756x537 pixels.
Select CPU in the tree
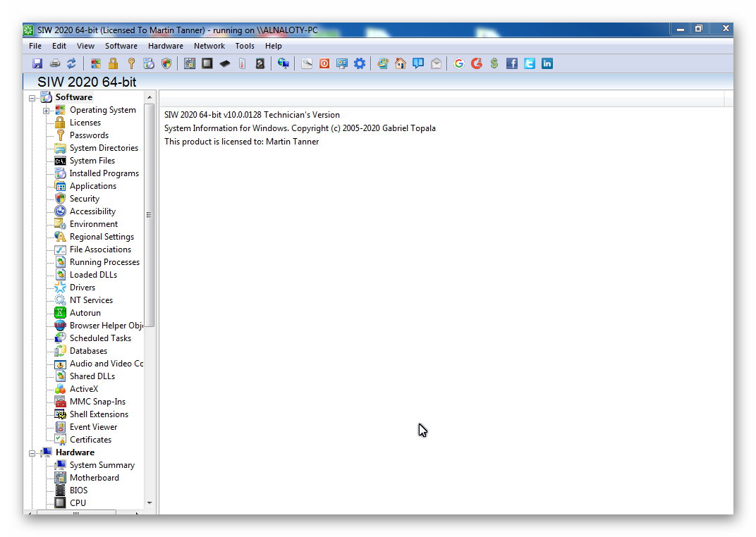point(78,502)
